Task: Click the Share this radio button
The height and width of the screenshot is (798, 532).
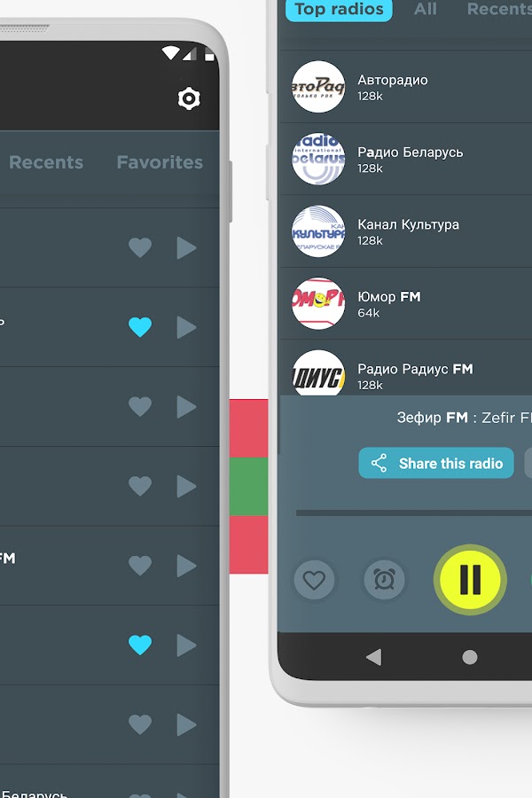Action: (436, 463)
